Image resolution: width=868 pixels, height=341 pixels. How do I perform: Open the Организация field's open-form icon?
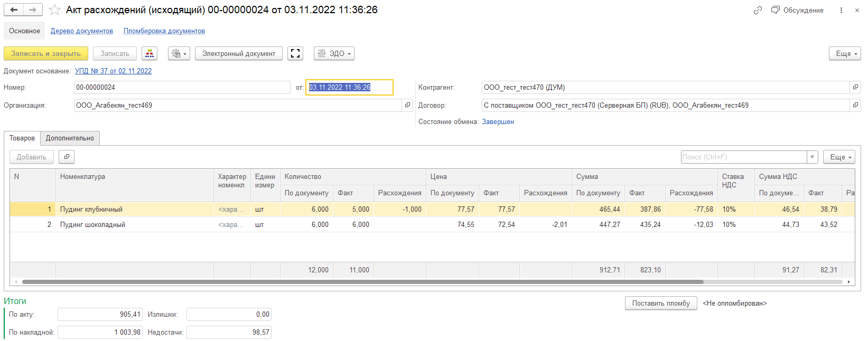[407, 105]
